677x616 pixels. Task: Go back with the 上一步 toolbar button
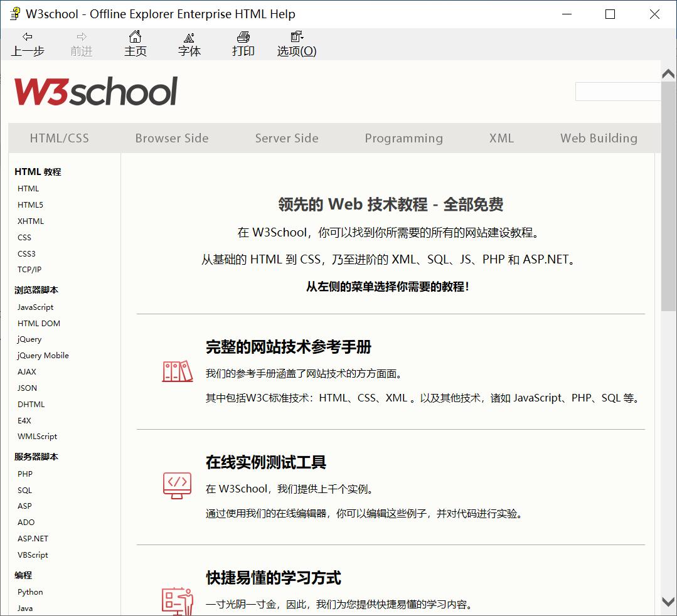coord(28,44)
